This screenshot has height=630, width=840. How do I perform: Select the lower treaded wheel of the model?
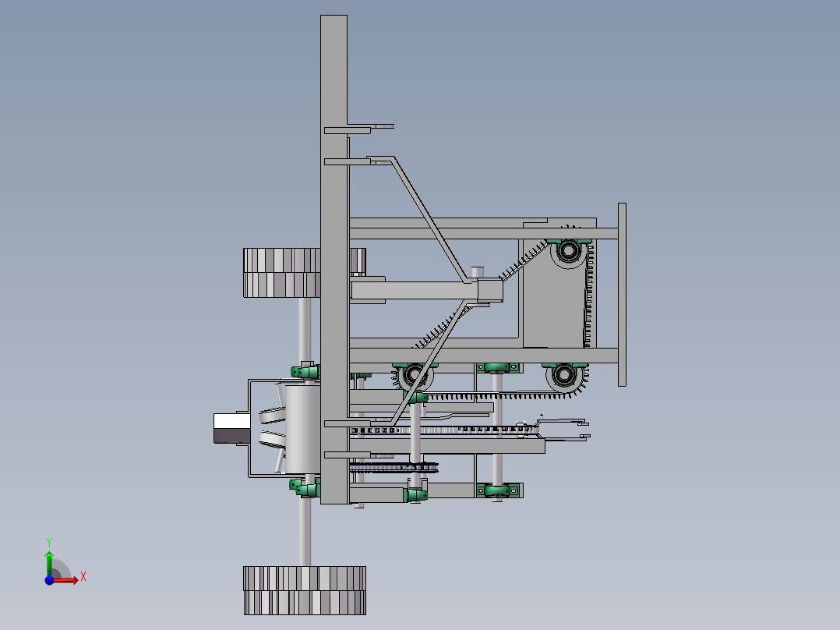pyautogui.click(x=304, y=590)
